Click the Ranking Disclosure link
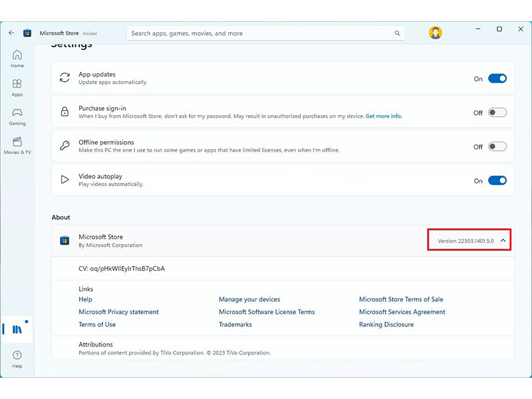This screenshot has width=532, height=399. point(386,325)
